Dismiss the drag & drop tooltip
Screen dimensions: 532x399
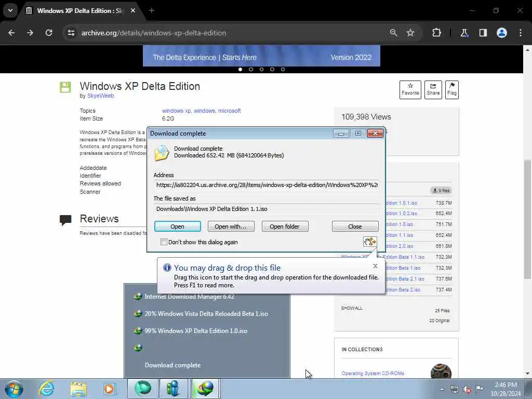point(375,266)
